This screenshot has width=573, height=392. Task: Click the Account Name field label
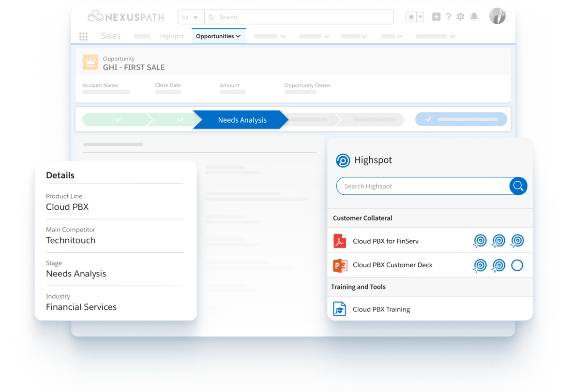[x=100, y=85]
